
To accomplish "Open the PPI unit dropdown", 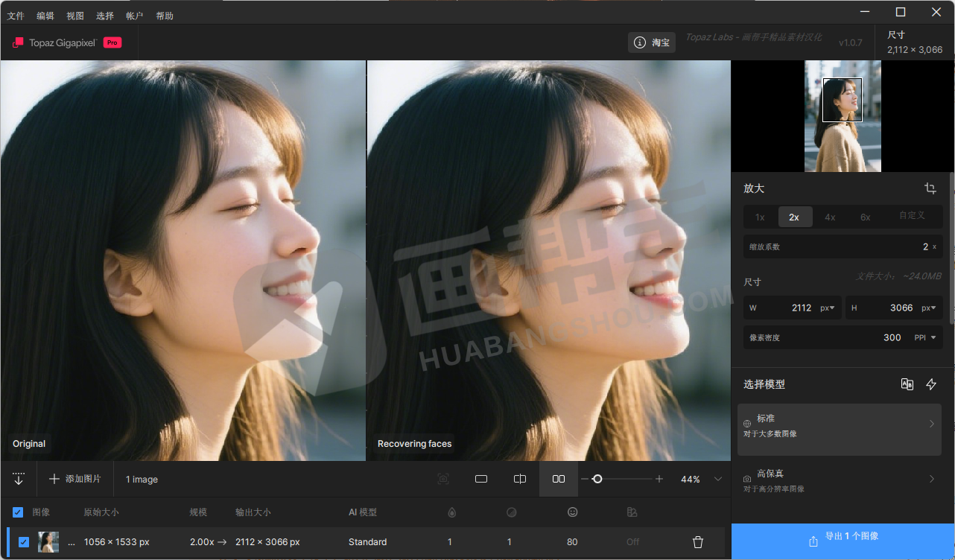I will tap(925, 337).
